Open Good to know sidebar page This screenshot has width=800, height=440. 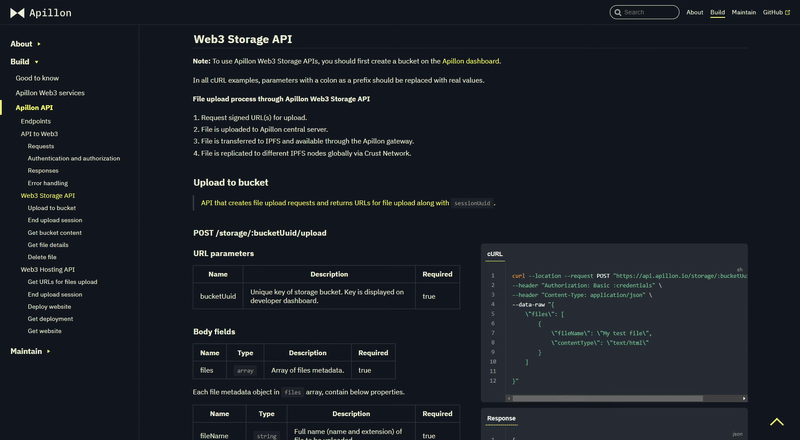point(37,78)
